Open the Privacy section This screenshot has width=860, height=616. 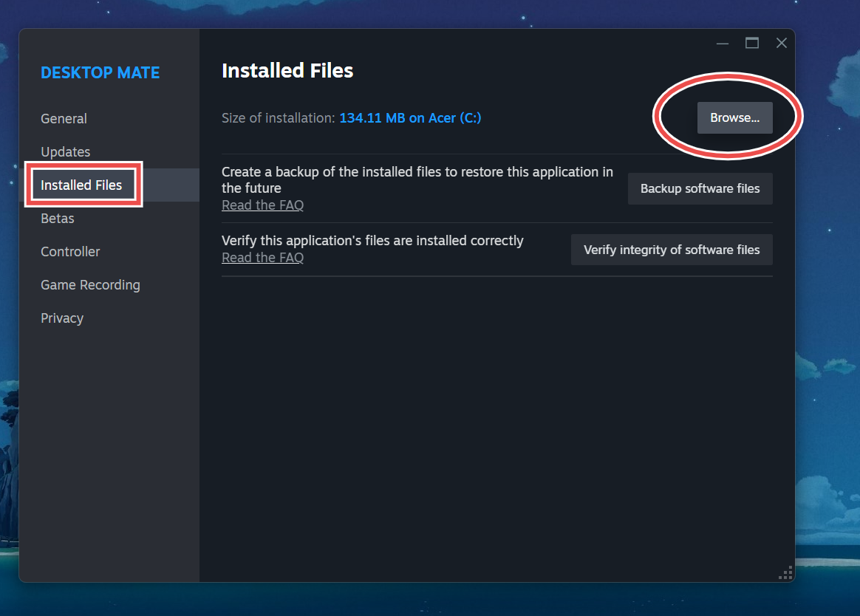coord(62,318)
